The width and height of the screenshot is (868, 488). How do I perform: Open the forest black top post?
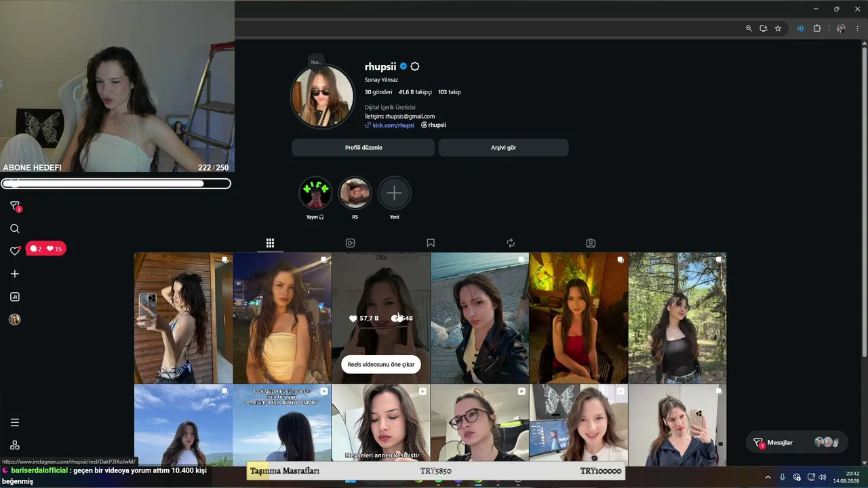point(677,319)
